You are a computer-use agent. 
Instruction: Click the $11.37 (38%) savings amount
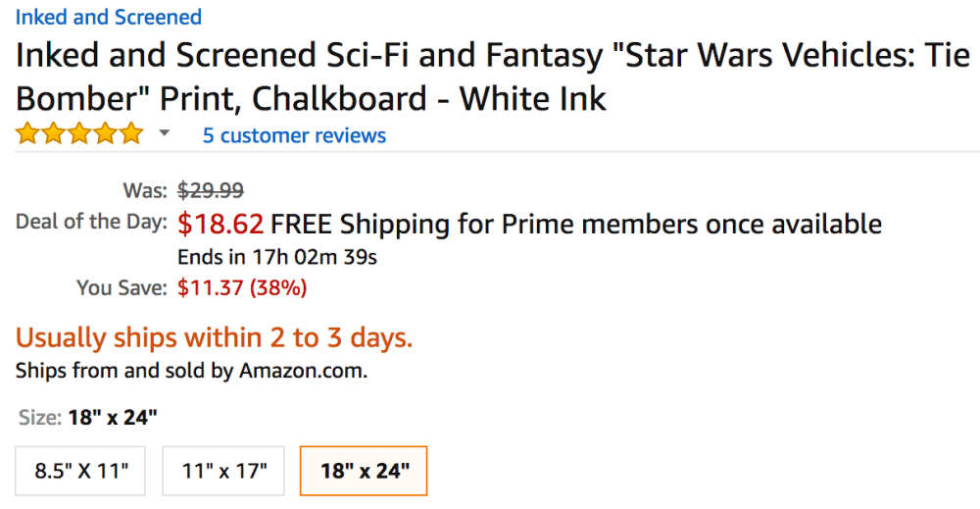[242, 288]
